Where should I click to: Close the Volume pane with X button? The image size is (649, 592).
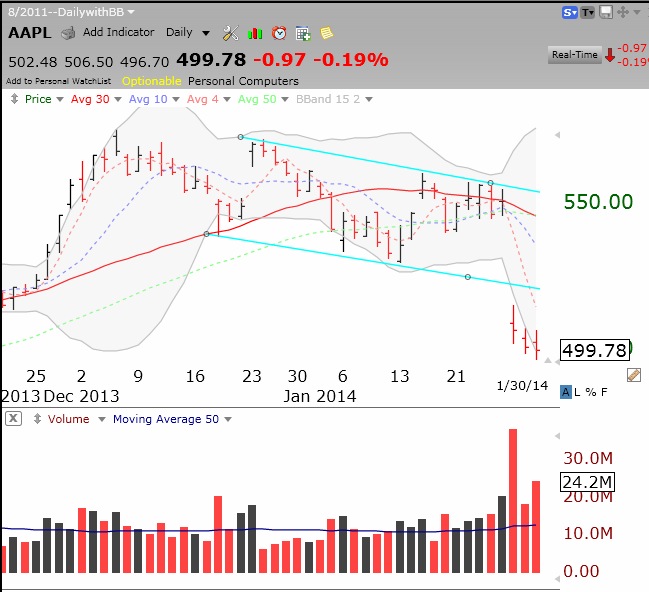pos(13,419)
